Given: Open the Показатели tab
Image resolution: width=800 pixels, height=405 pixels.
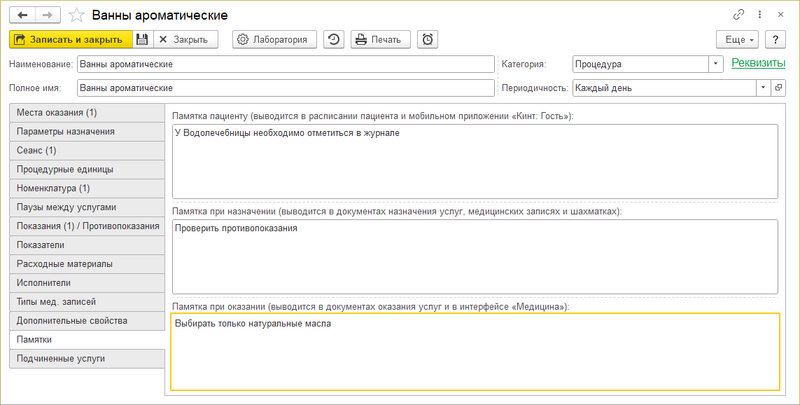Looking at the screenshot, I should pyautogui.click(x=87, y=245).
